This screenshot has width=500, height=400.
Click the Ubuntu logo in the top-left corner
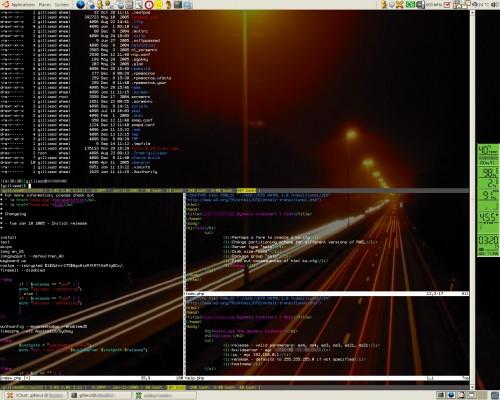(5, 5)
